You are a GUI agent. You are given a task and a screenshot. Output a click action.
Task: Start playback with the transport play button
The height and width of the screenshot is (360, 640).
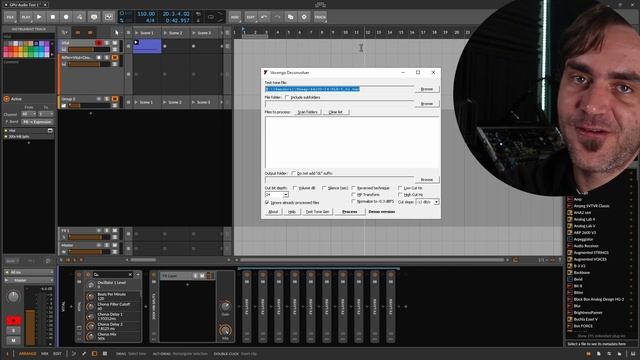tap(39, 17)
